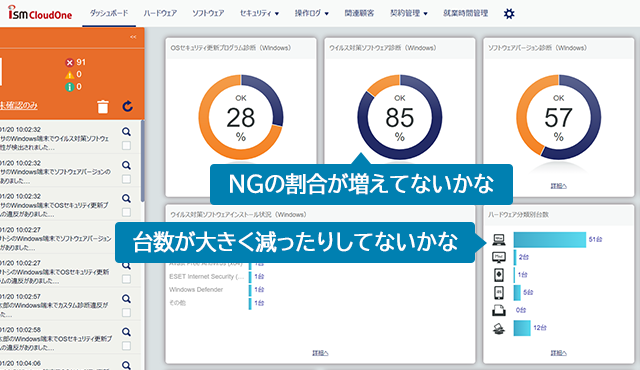Open the ハードウェア tab
Image resolution: width=640 pixels, height=370 pixels.
click(160, 13)
